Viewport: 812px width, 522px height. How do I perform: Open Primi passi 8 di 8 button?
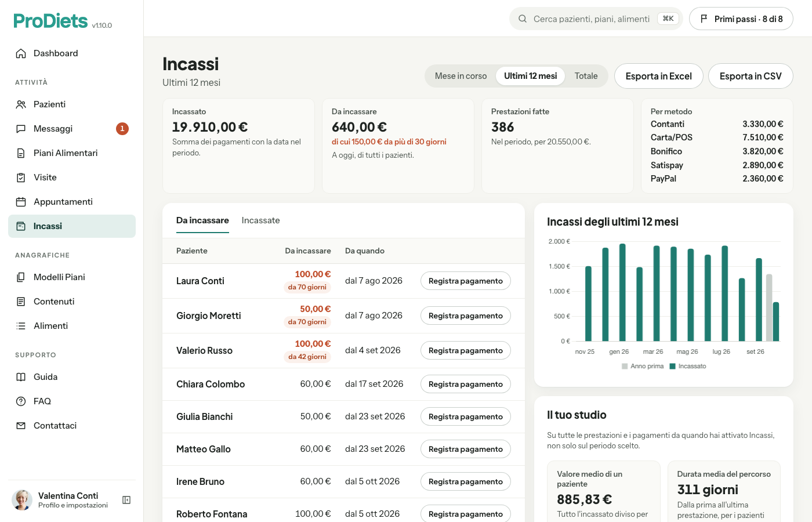[741, 19]
